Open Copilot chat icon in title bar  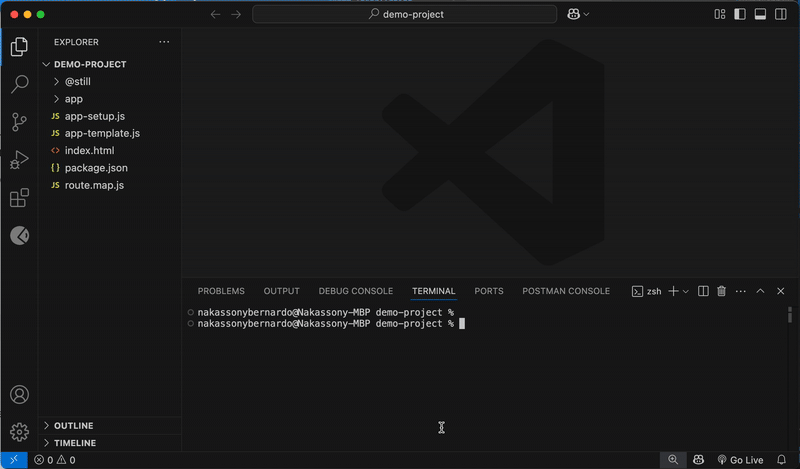tap(573, 14)
